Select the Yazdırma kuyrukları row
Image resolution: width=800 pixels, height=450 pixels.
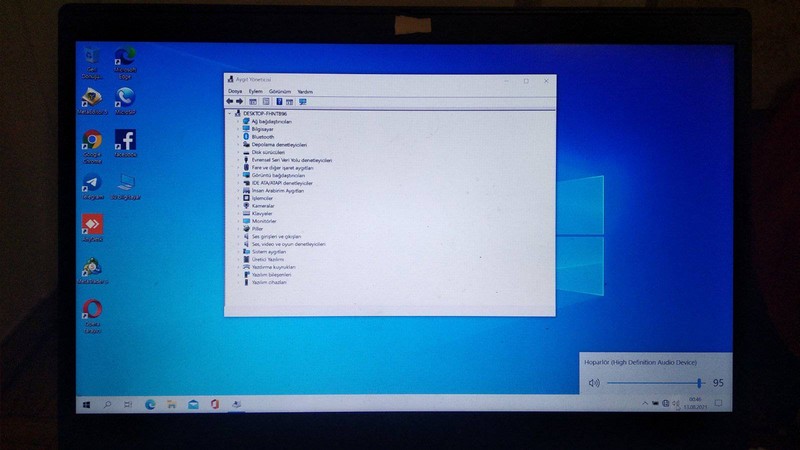click(269, 267)
